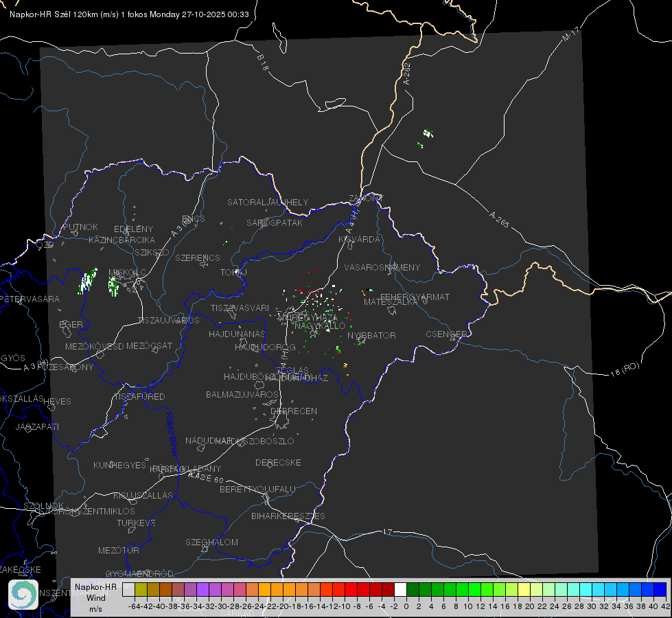Click the white-green radar echo west of Miskolc
672x618 pixels.
tap(87, 282)
